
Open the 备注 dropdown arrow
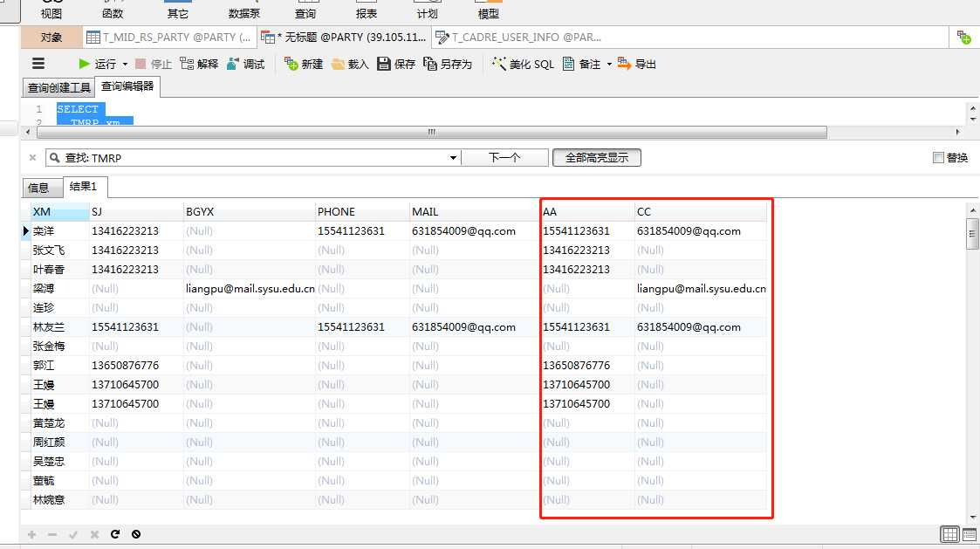[x=609, y=65]
